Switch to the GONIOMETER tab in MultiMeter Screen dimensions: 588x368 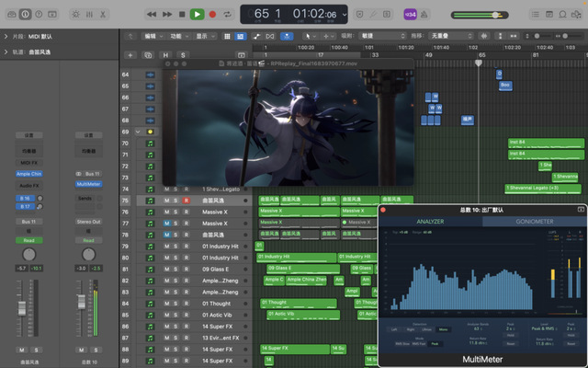pos(535,222)
